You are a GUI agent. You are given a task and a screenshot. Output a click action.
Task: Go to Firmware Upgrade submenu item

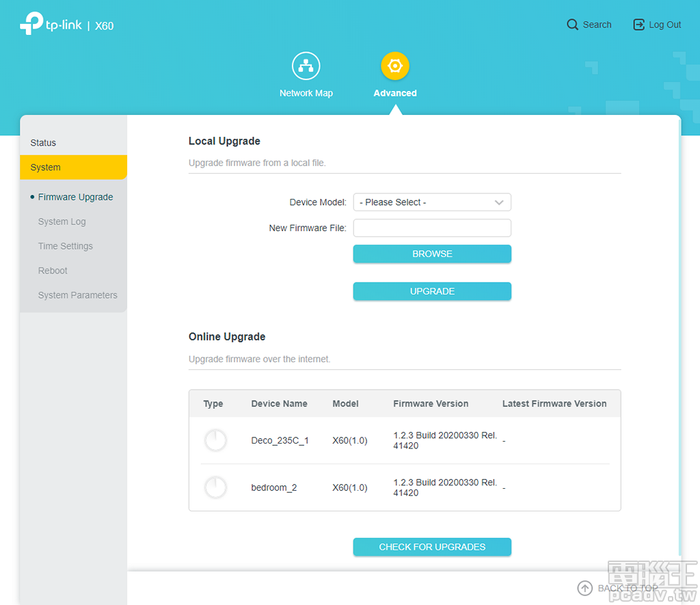75,197
